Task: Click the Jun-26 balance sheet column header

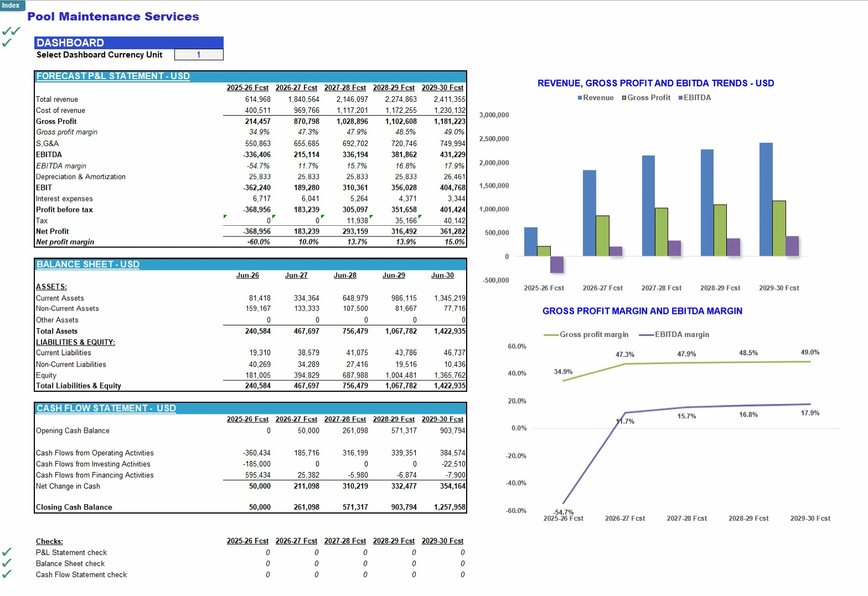Action: tap(247, 276)
